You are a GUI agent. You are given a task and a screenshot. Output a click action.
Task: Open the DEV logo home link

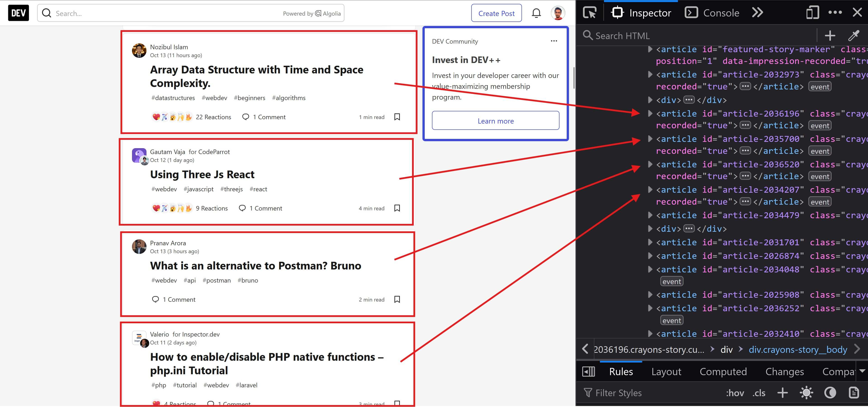coord(19,13)
